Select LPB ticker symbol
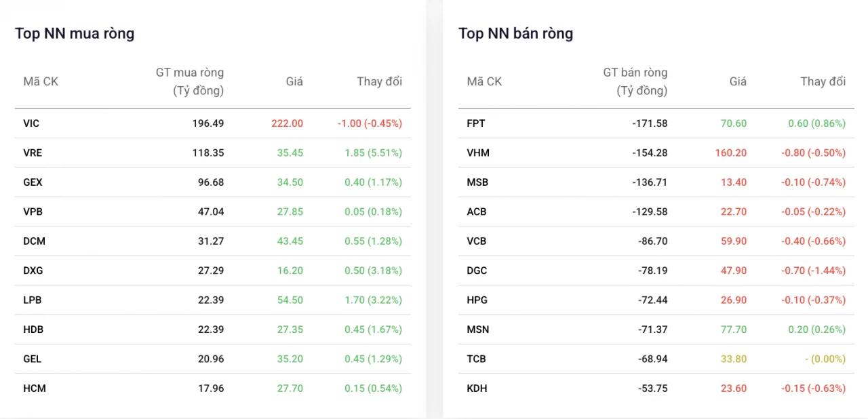This screenshot has width=868, height=419. (33, 300)
